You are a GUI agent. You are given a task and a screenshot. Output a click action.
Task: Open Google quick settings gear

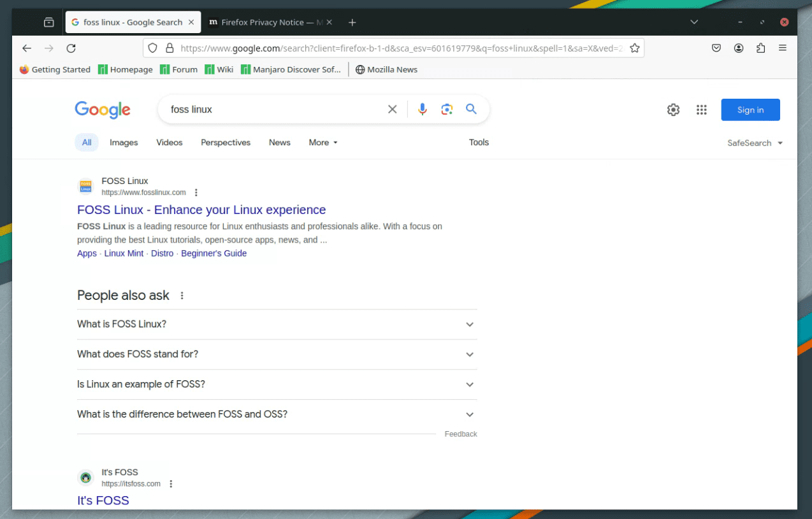coord(673,110)
